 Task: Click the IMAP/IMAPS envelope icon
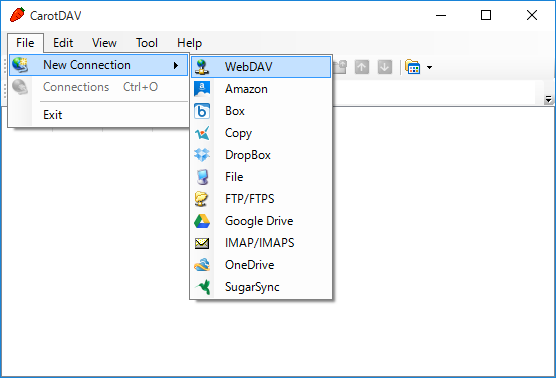tap(202, 243)
